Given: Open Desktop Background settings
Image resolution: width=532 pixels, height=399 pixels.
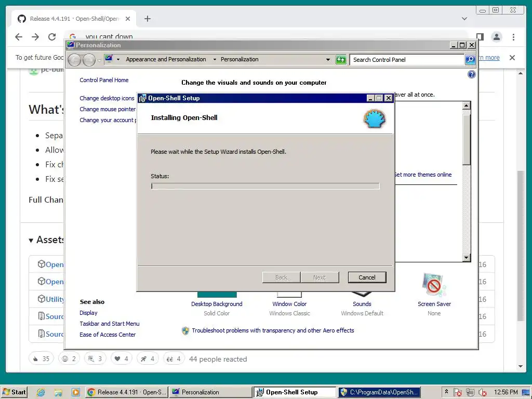Looking at the screenshot, I should click(x=217, y=304).
